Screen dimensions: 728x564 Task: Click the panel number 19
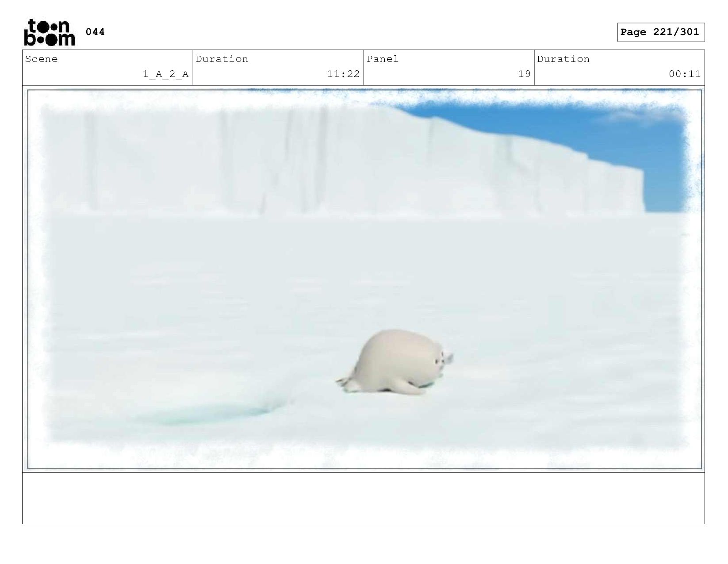point(524,74)
